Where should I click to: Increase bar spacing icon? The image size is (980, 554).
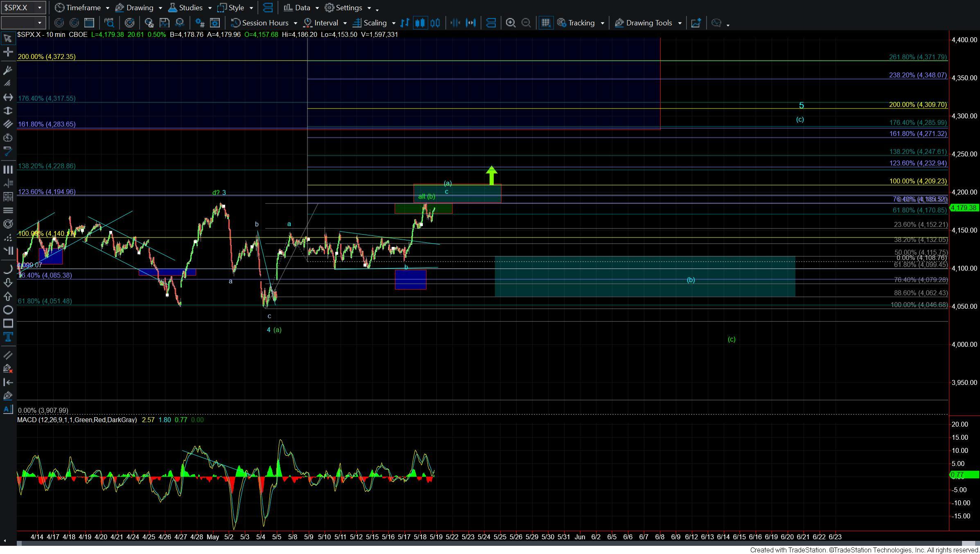(471, 23)
